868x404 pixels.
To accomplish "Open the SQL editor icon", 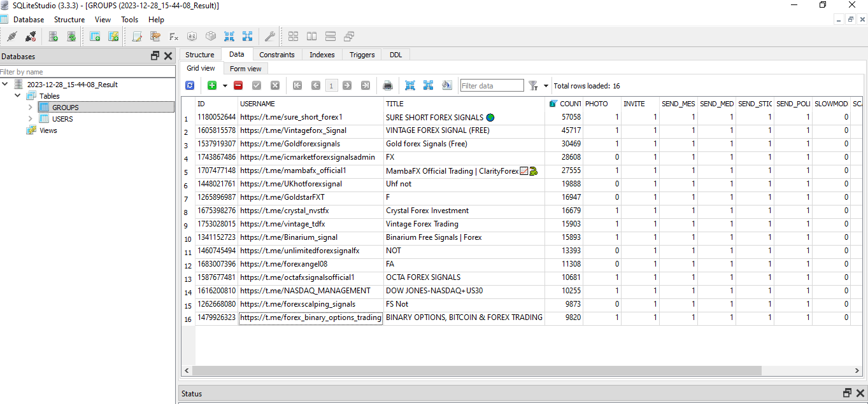I will (136, 36).
